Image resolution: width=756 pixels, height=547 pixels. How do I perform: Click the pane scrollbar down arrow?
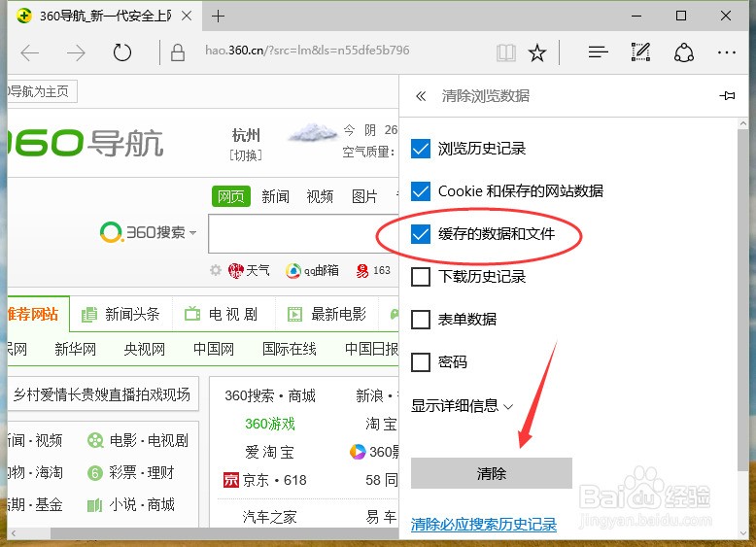[742, 533]
